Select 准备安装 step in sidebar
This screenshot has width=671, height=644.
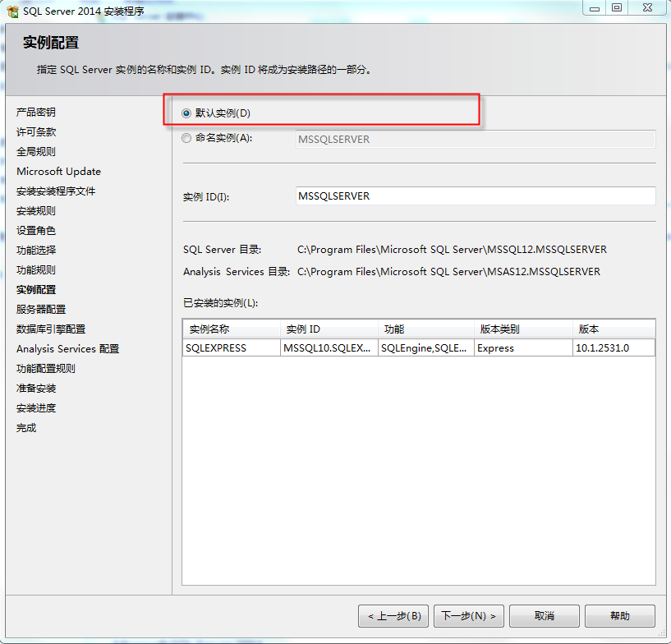click(36, 388)
